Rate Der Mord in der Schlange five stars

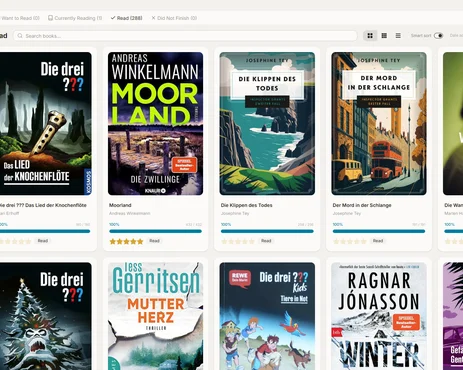[x=364, y=241]
